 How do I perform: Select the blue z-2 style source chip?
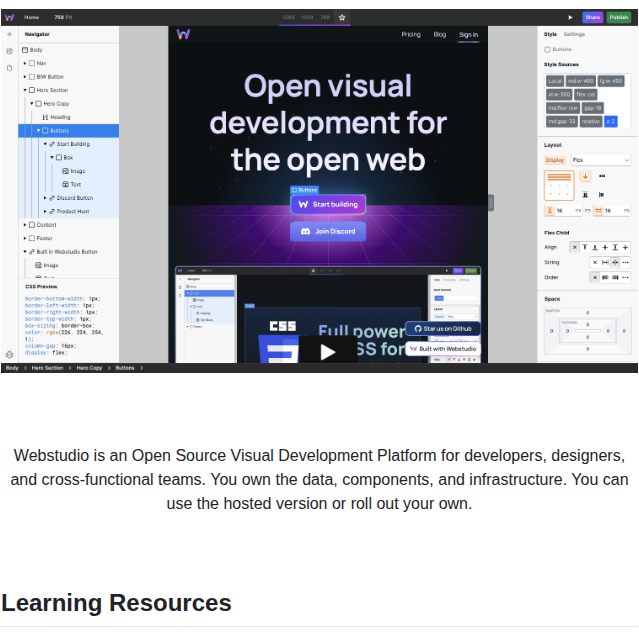pyautogui.click(x=611, y=122)
